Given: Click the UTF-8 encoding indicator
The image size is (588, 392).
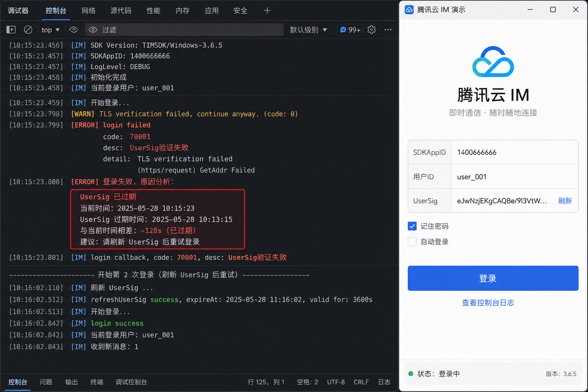Looking at the screenshot, I should (336, 382).
